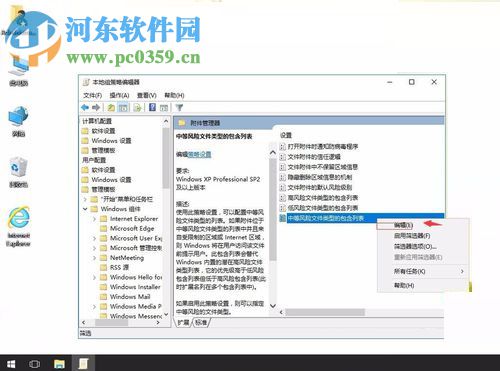Toggle the Show/Hide Action Pane toolbar icon
This screenshot has height=371, width=500.
point(164,108)
